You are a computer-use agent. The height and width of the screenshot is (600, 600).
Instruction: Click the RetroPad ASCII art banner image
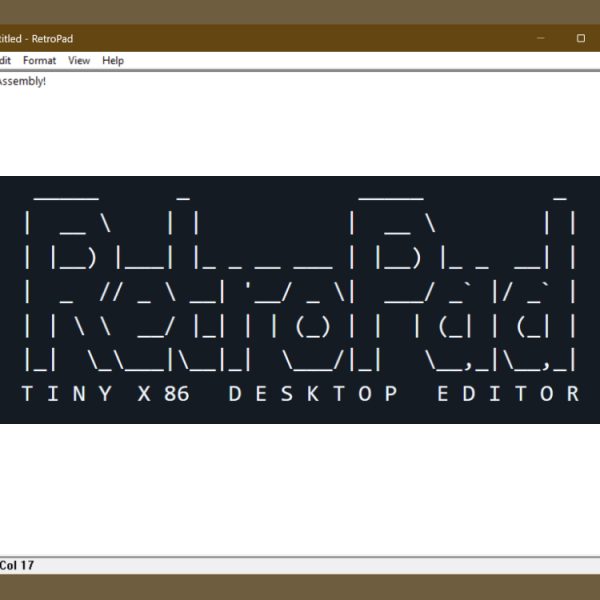(x=300, y=300)
